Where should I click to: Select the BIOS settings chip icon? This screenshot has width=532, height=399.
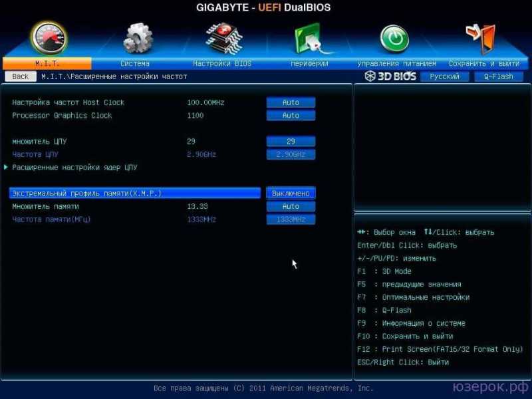pyautogui.click(x=224, y=39)
